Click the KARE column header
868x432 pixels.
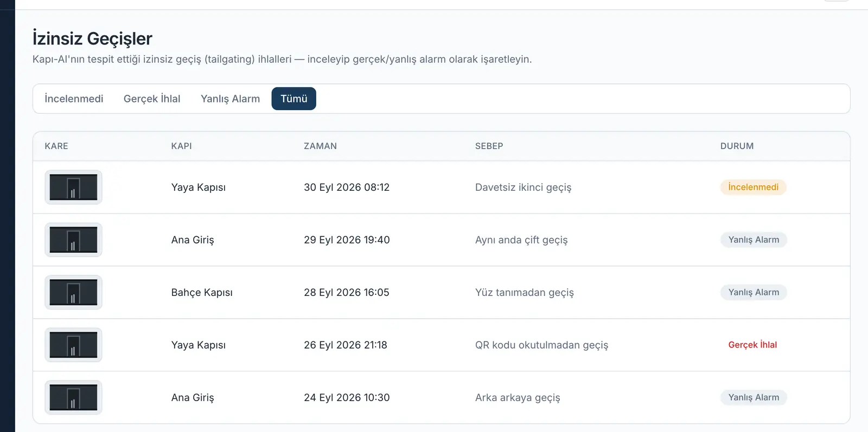coord(56,146)
